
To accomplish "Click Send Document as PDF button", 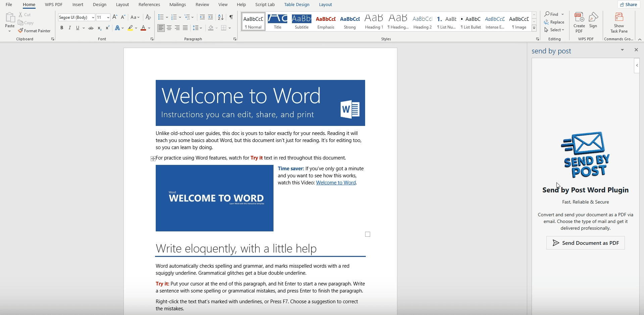I will pos(585,243).
